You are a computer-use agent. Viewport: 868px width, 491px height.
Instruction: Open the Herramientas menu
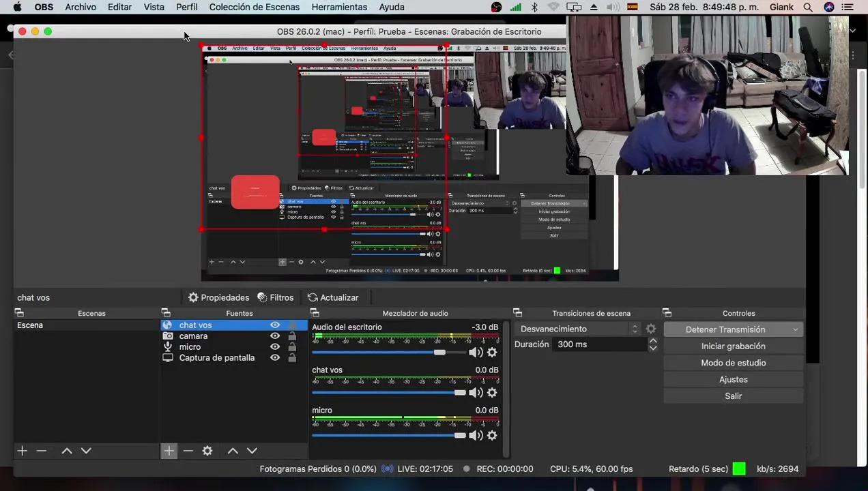pos(339,7)
